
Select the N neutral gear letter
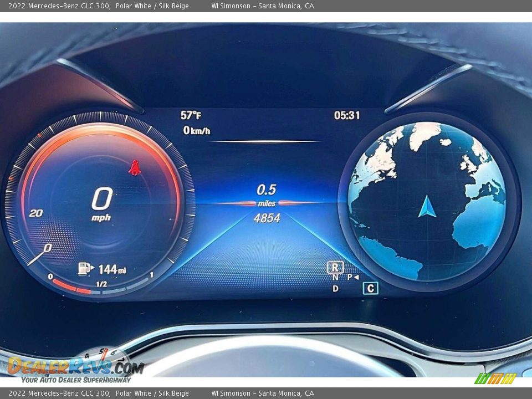pos(335,278)
